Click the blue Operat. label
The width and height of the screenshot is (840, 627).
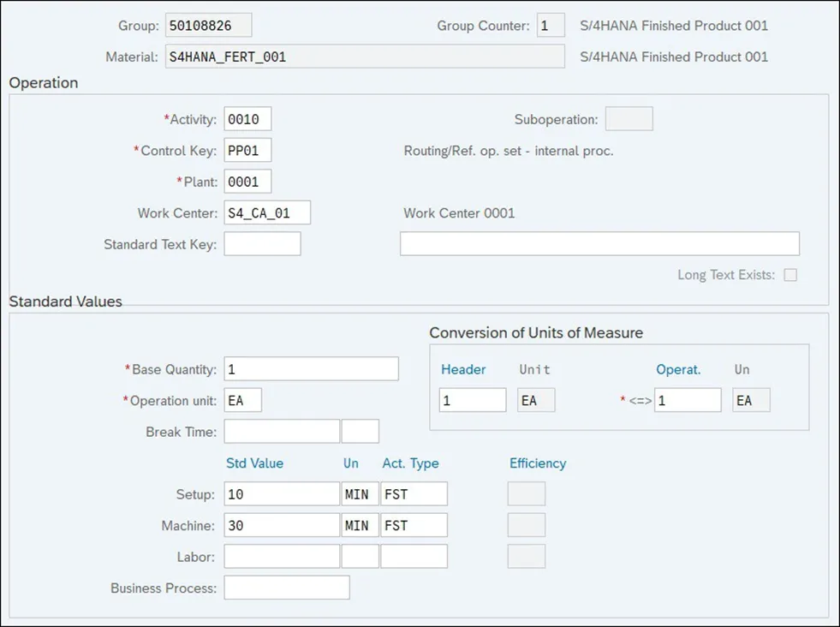coord(678,369)
